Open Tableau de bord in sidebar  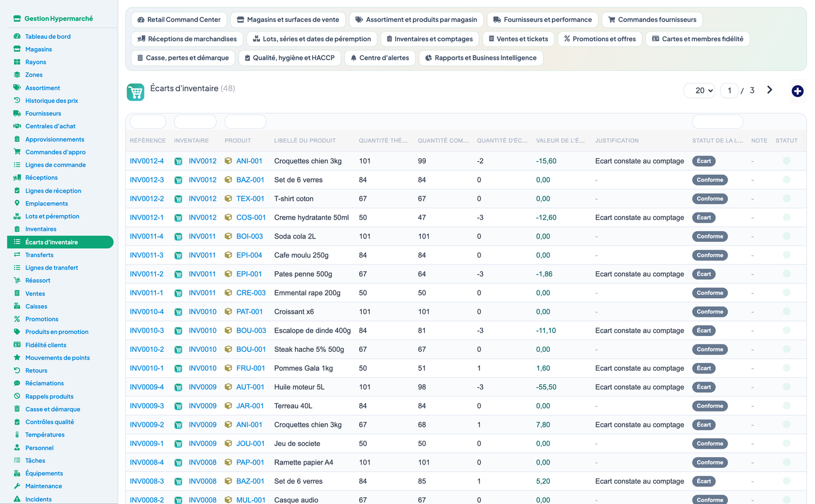[48, 37]
